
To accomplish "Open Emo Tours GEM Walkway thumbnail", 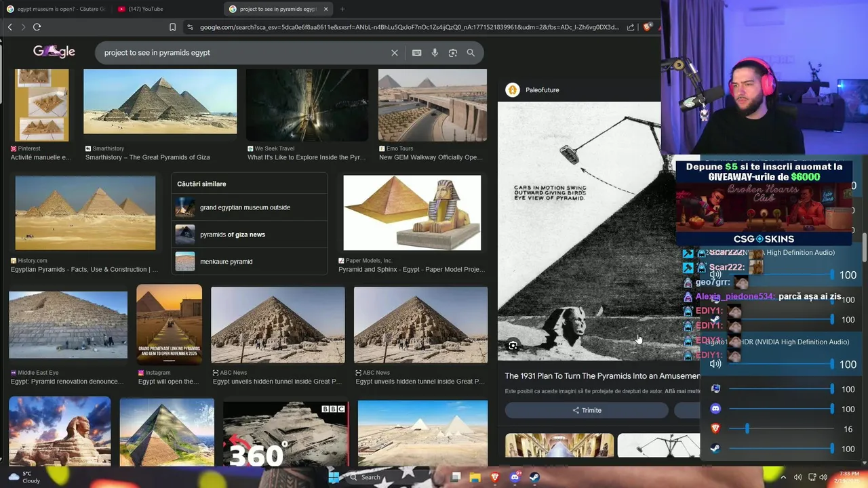I will tap(432, 105).
